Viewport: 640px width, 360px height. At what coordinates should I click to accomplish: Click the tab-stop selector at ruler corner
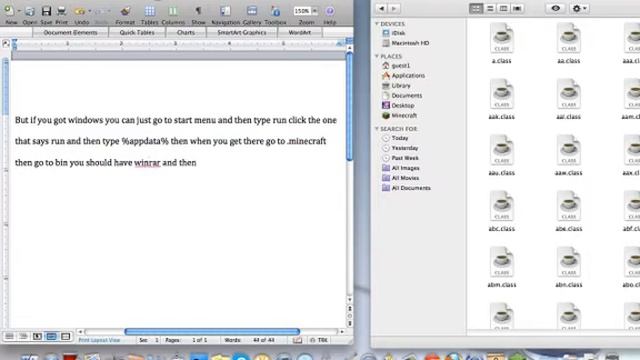click(x=6, y=43)
